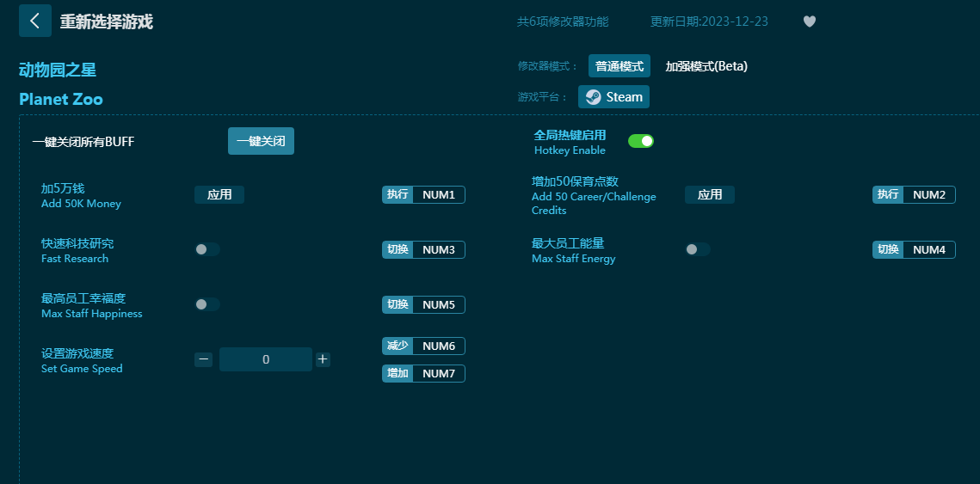The image size is (980, 484).
Task: Click the Fast Research label
Action: click(75, 259)
